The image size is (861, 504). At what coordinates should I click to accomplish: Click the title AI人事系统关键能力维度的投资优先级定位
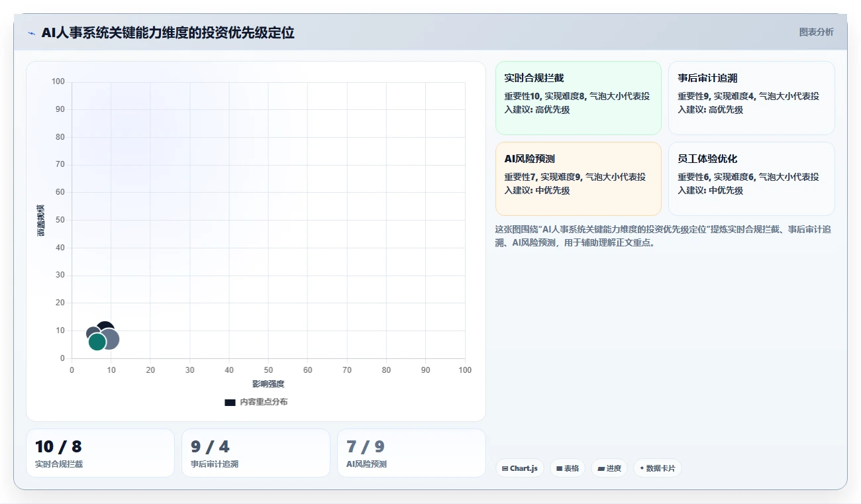pyautogui.click(x=168, y=32)
